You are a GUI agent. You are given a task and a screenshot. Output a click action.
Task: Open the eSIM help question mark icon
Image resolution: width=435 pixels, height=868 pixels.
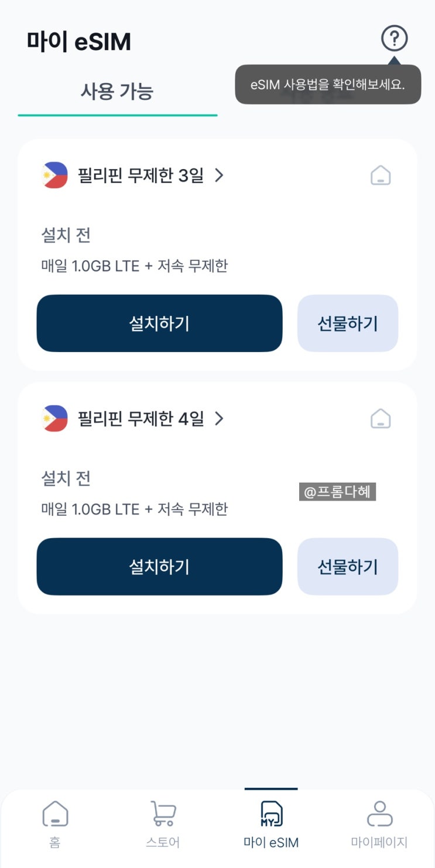click(394, 39)
